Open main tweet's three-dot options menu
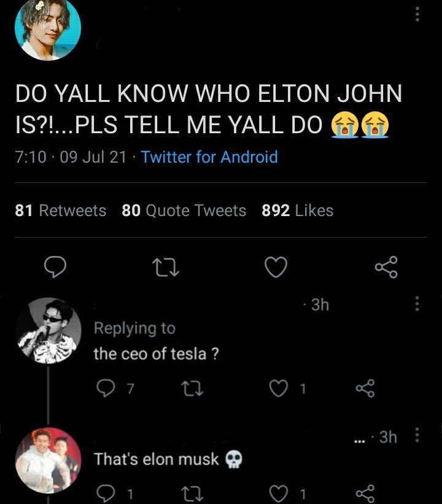 417,15
